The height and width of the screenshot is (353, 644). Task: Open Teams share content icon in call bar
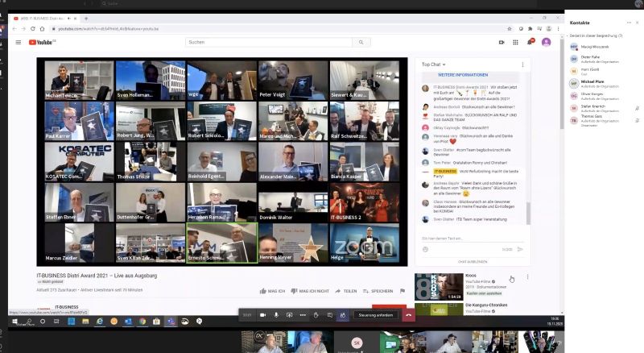[289, 315]
